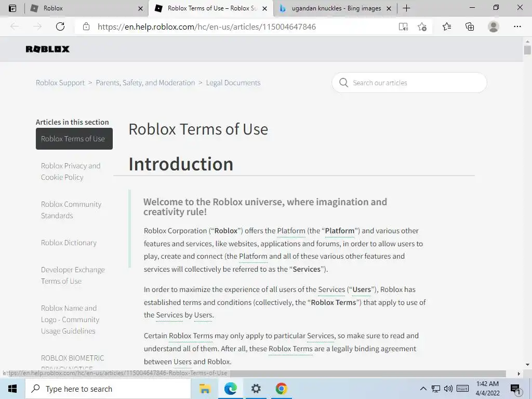Click the magnifier icon in article search
This screenshot has width=532, height=399.
tap(344, 83)
